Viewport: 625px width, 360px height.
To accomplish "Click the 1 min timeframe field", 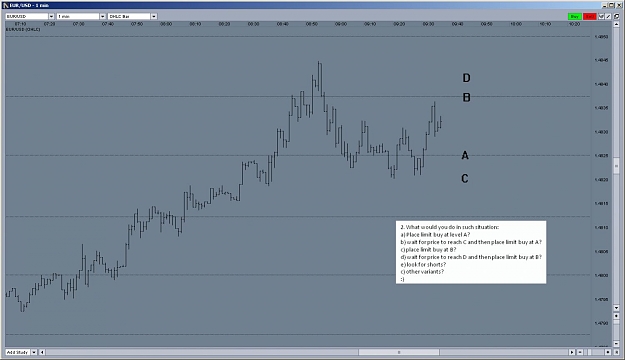I will (x=78, y=16).
